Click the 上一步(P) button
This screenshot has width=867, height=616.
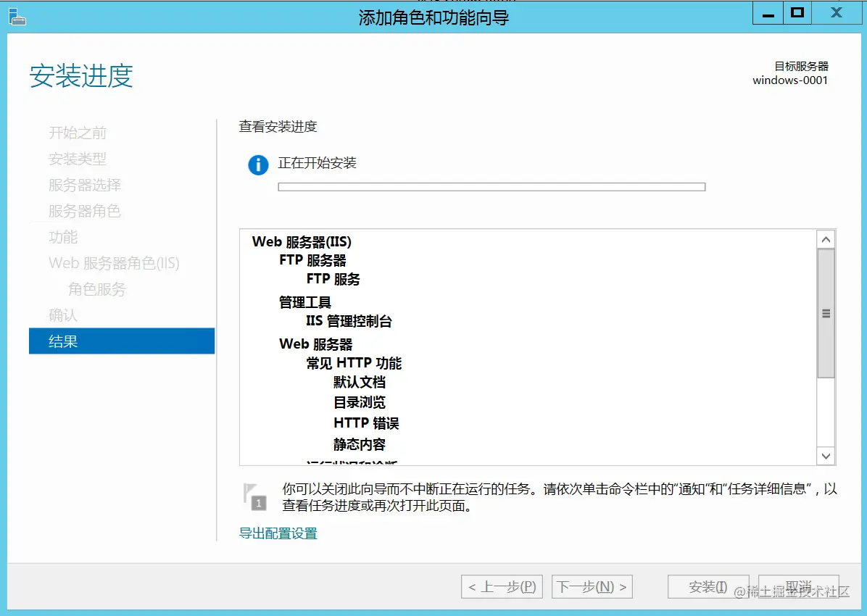(502, 587)
